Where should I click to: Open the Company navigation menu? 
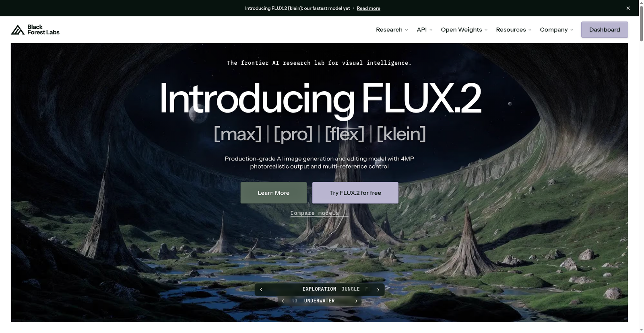(557, 30)
